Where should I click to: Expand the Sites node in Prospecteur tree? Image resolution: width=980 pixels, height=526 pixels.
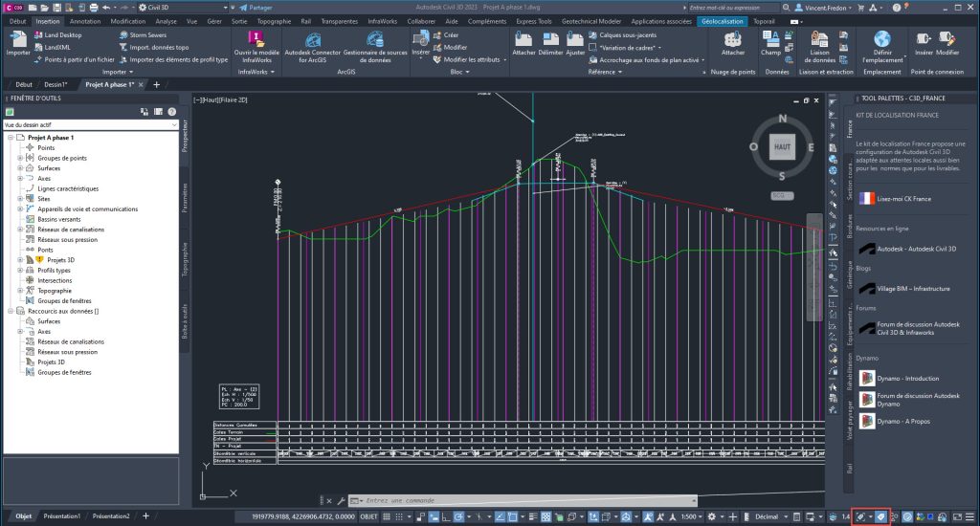tap(20, 199)
